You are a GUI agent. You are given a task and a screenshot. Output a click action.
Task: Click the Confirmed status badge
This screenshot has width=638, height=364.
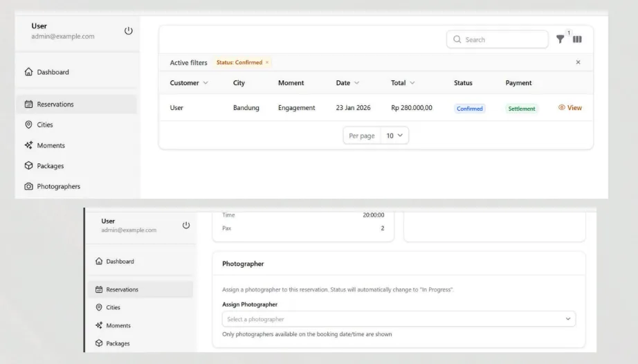[x=470, y=109]
